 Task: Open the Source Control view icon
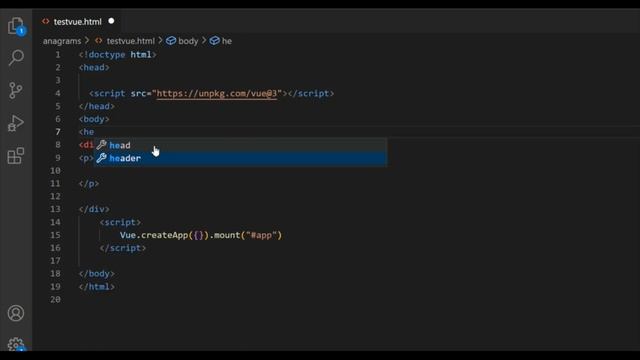[16, 90]
